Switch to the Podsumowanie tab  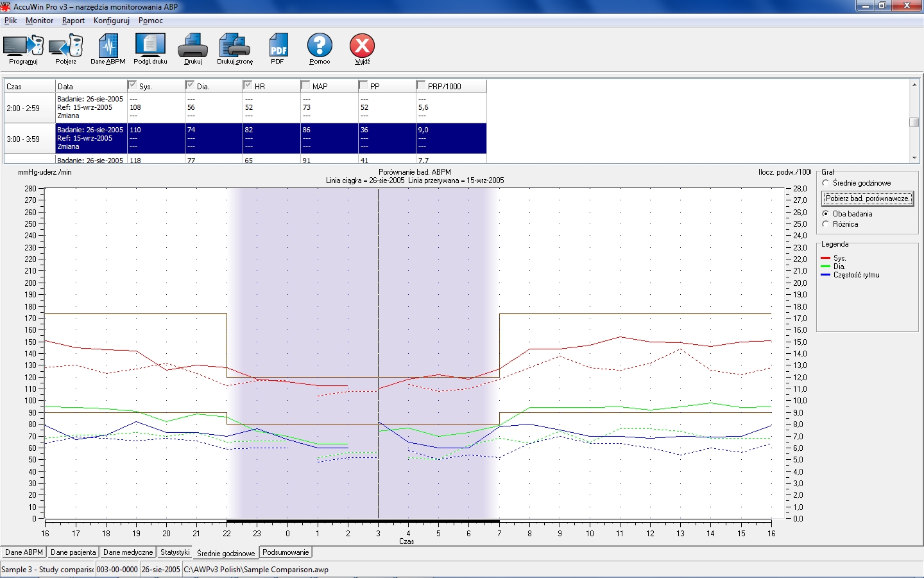click(286, 552)
